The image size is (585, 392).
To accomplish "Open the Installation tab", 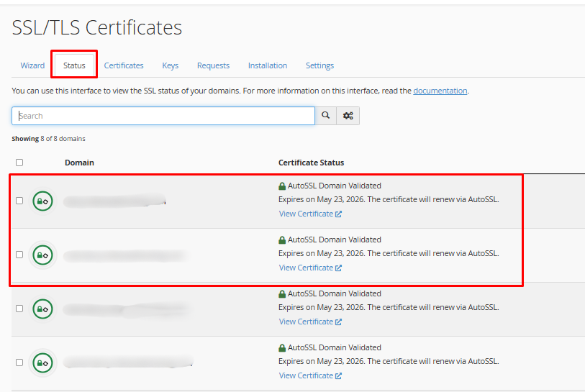I will click(x=268, y=65).
